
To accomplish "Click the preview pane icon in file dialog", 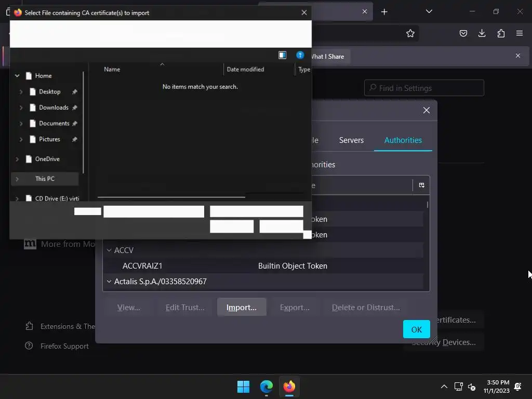I will pyautogui.click(x=282, y=55).
